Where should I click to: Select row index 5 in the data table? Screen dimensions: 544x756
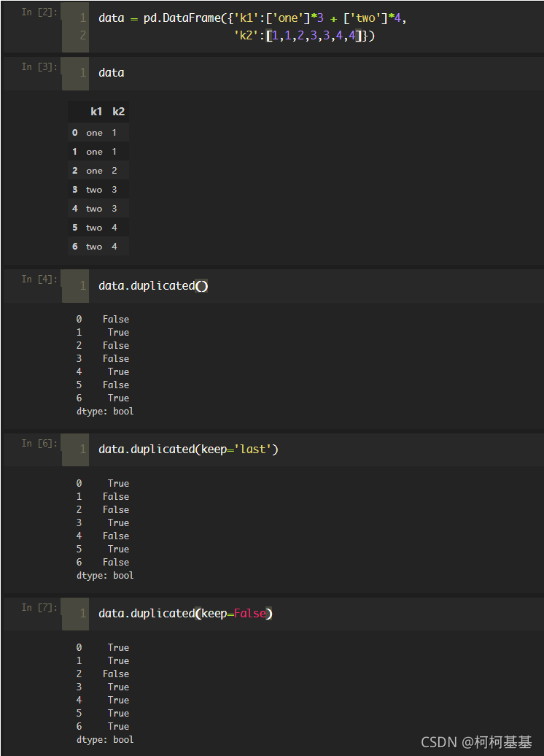pos(74,228)
